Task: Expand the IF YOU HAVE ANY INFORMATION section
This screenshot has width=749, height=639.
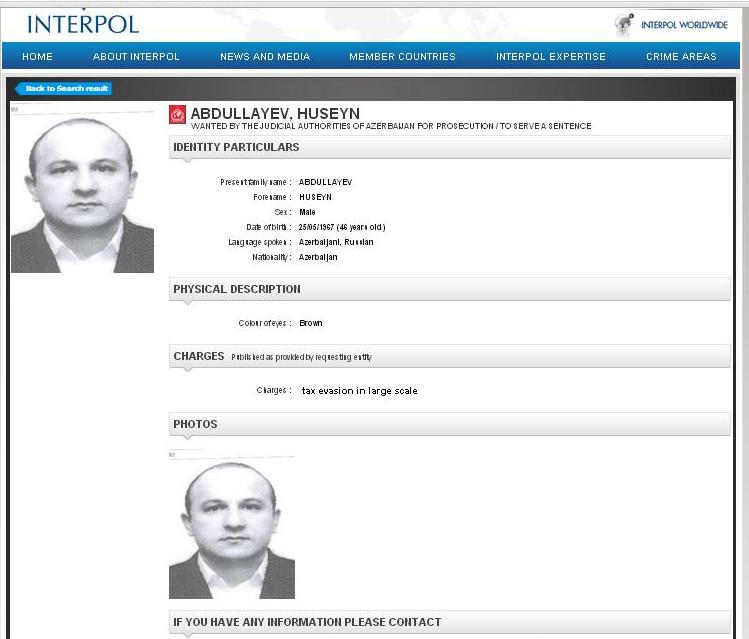Action: (449, 622)
